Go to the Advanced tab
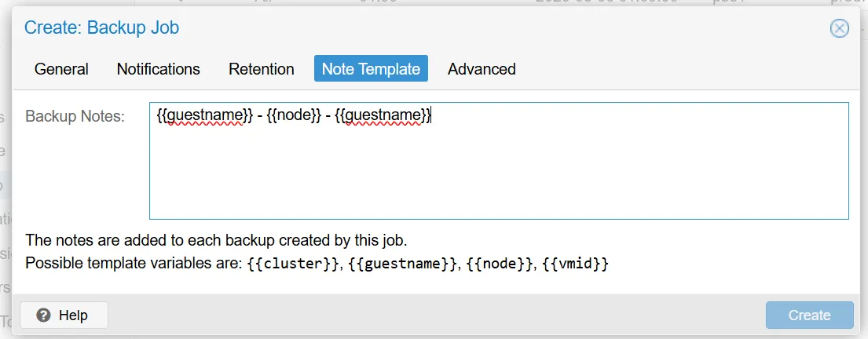868x339 pixels. pos(482,68)
